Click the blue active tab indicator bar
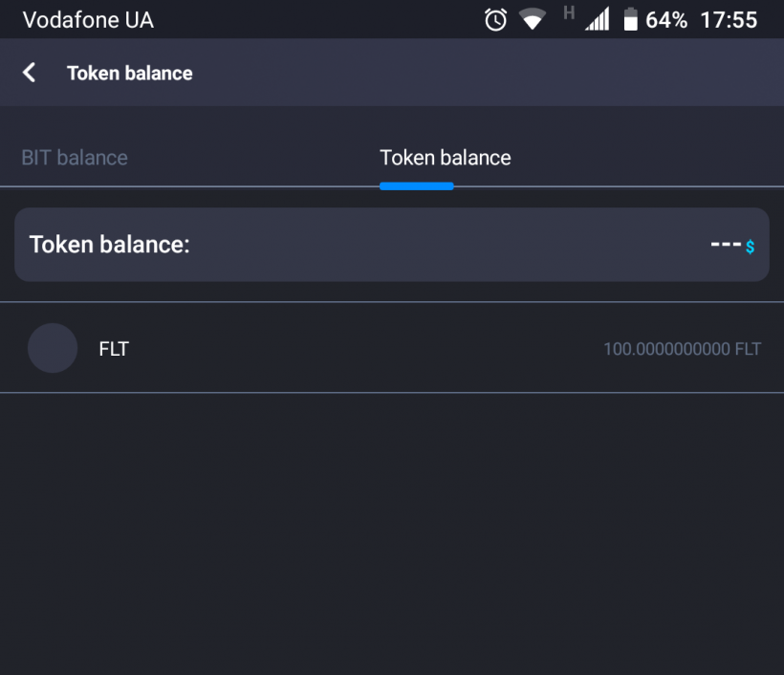The height and width of the screenshot is (675, 784). [416, 185]
